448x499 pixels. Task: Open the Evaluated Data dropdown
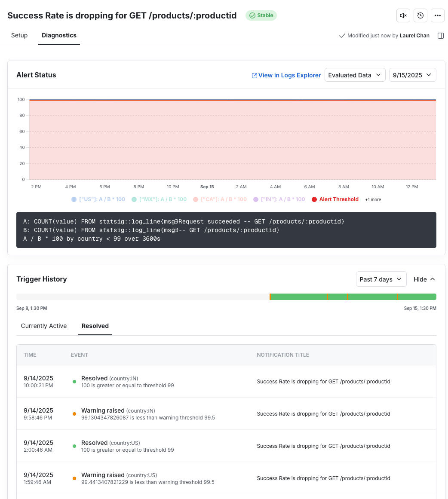point(355,74)
